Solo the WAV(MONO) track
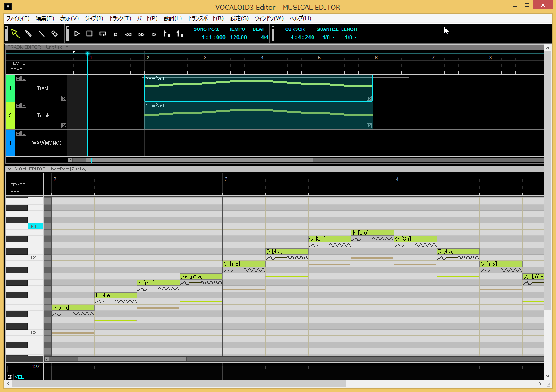Viewport: 556px width, 392px height. (x=24, y=133)
